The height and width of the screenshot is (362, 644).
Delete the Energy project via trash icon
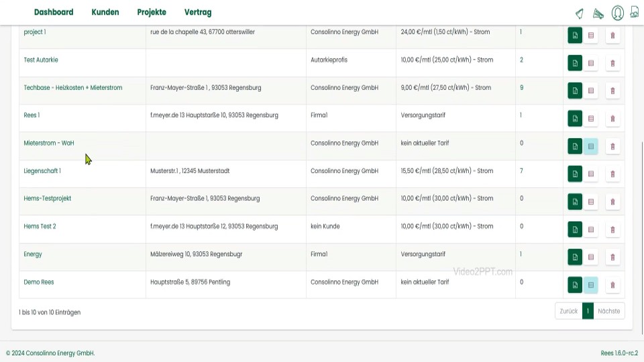tap(612, 257)
